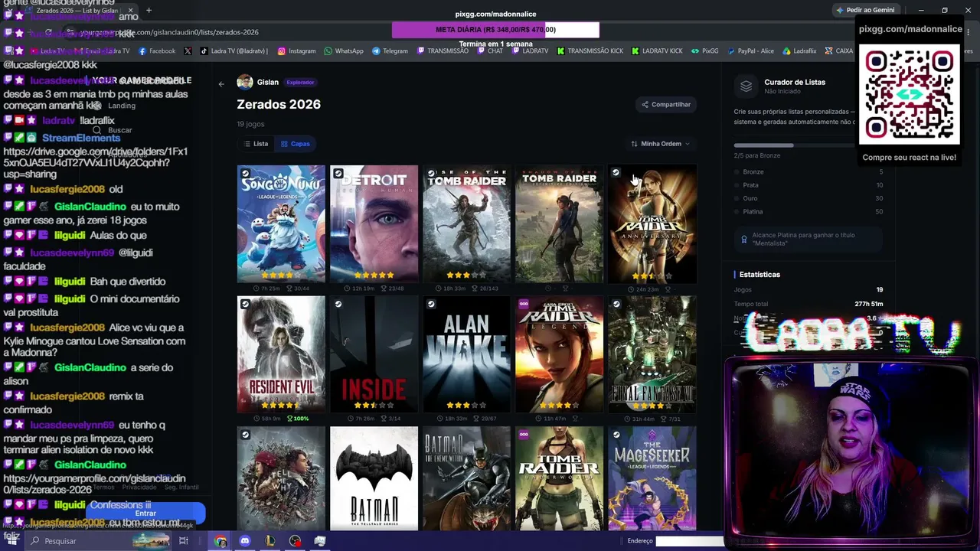980x551 pixels.
Task: Switch to the Capas view tab
Action: tap(295, 144)
